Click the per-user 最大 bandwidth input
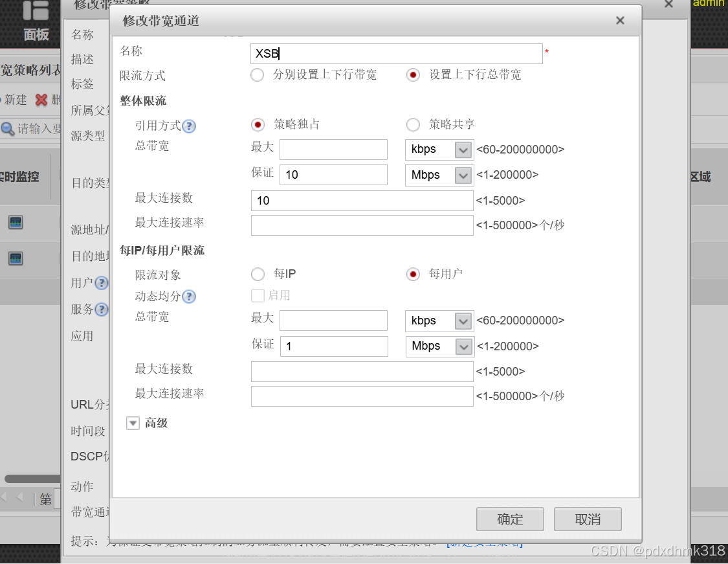The image size is (728, 564). point(333,321)
